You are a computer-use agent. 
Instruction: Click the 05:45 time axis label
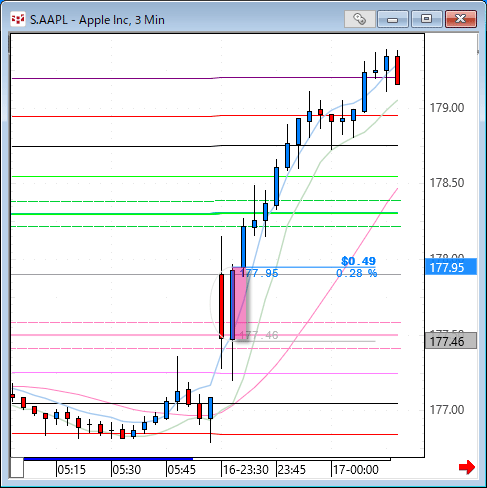(x=182, y=470)
